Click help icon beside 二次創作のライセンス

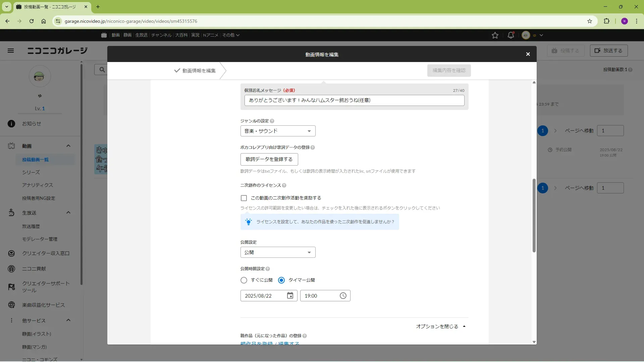click(x=284, y=185)
